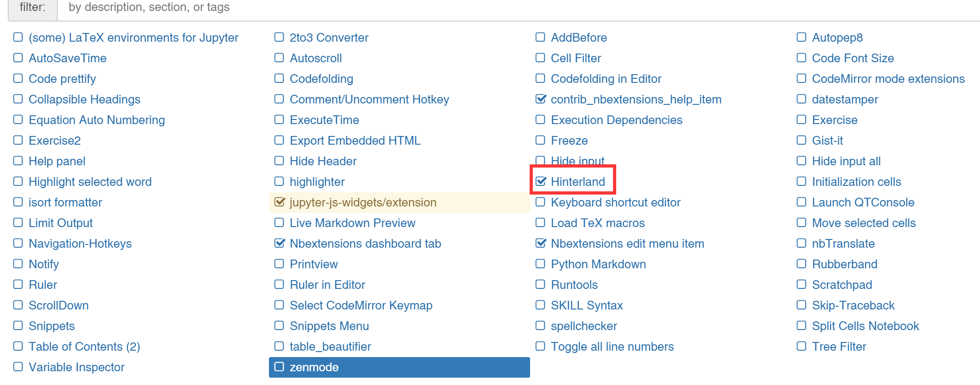980x385 pixels.
Task: Open the Split Cells Notebook link
Action: pyautogui.click(x=865, y=326)
